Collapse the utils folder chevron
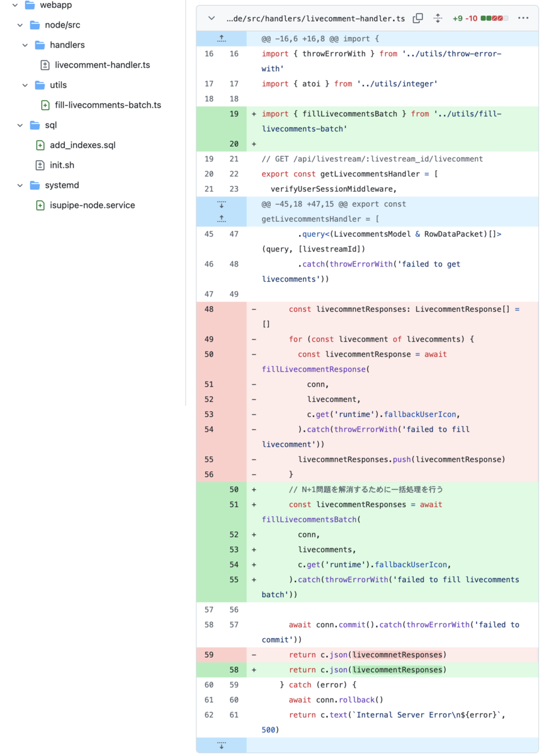The image size is (549, 756). click(x=25, y=85)
